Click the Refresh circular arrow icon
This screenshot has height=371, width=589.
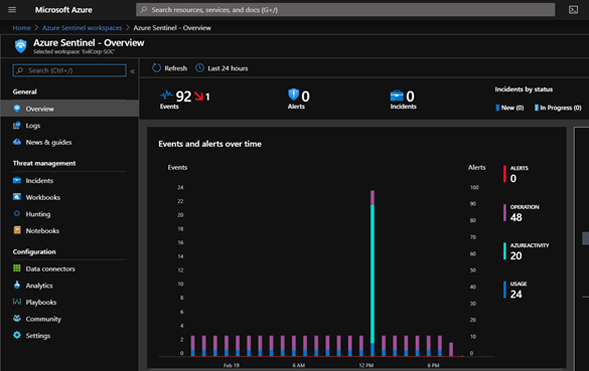(x=156, y=68)
